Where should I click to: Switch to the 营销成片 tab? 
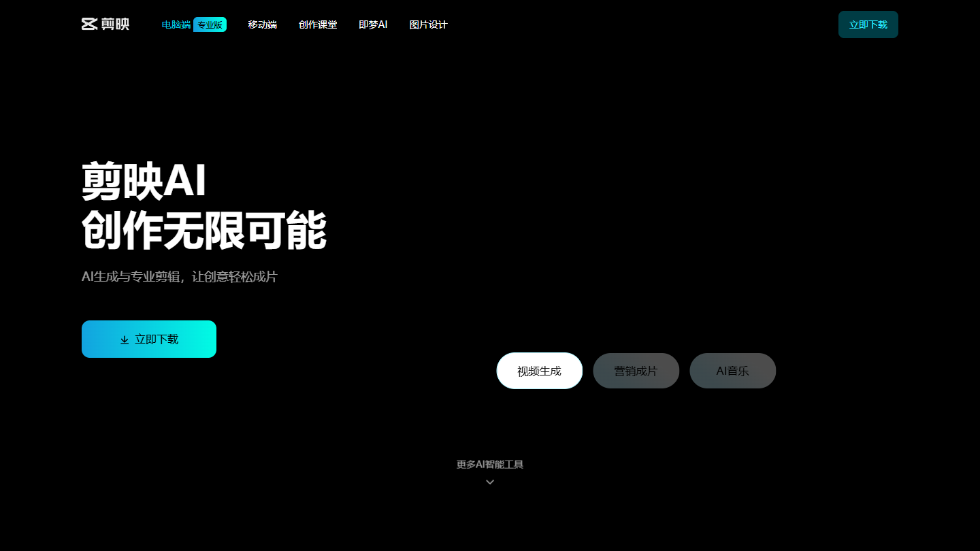(x=636, y=371)
